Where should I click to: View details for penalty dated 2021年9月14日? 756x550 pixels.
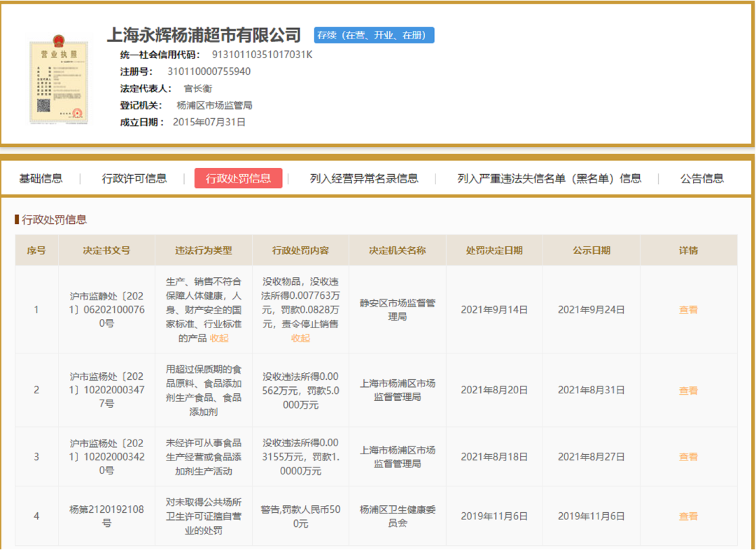coord(688,310)
